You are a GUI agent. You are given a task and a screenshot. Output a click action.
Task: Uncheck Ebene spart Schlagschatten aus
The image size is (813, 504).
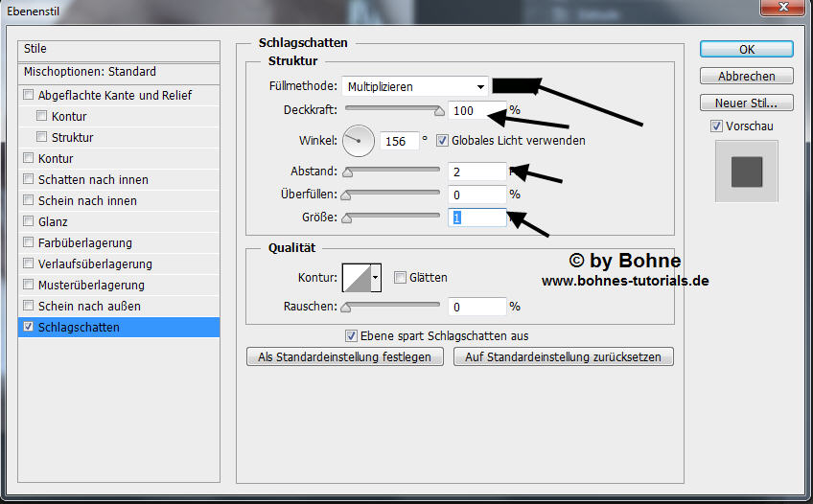point(351,336)
